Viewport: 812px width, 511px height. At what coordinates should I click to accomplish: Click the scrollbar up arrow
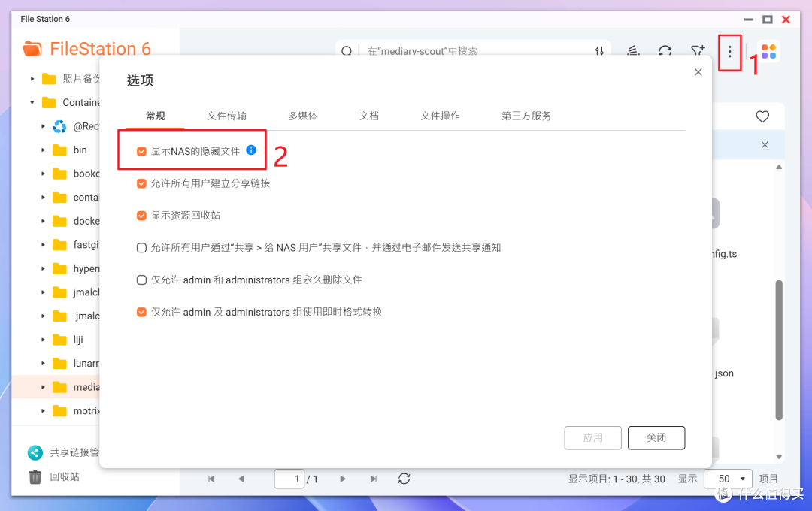[779, 168]
